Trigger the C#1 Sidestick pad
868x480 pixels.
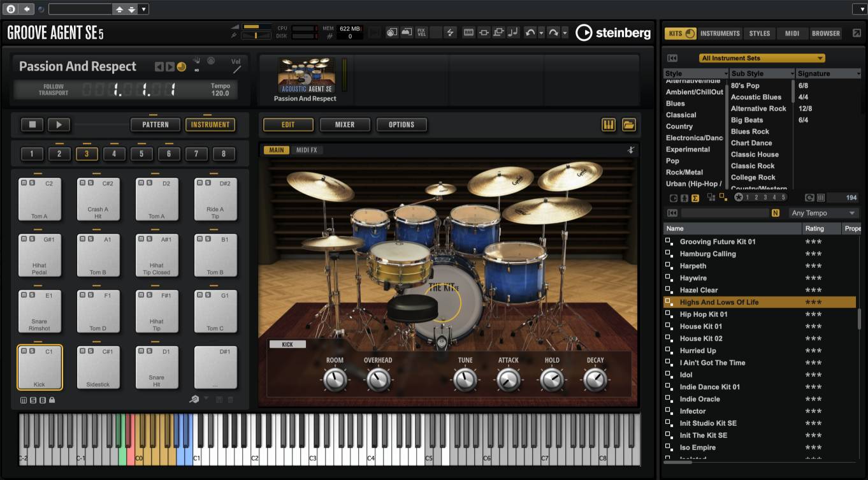[98, 368]
